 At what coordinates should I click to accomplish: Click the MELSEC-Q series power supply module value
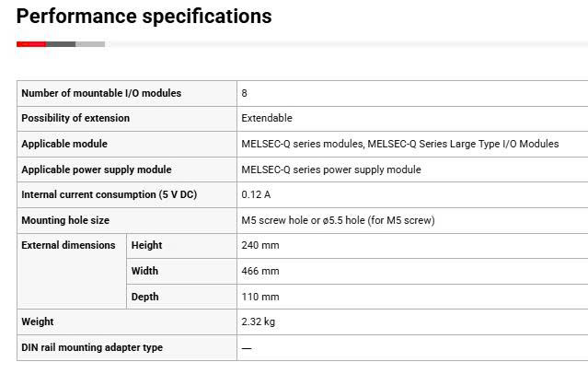(331, 169)
